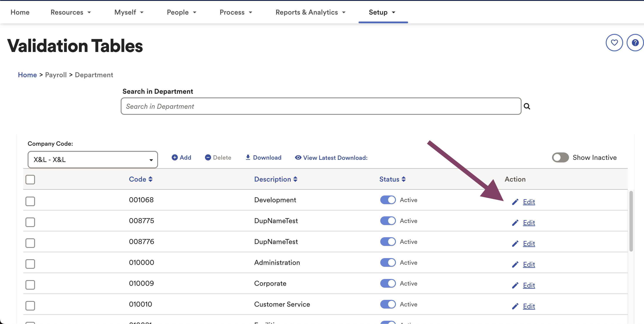Screen dimensions: 644x324
Task: Click Payroll in the breadcrumb
Action: (56, 75)
